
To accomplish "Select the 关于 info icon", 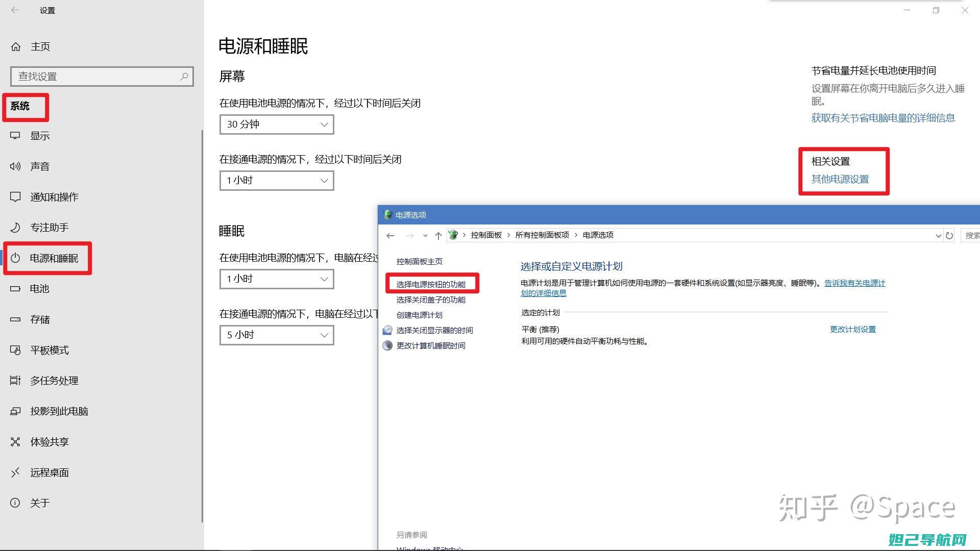I will 15,503.
